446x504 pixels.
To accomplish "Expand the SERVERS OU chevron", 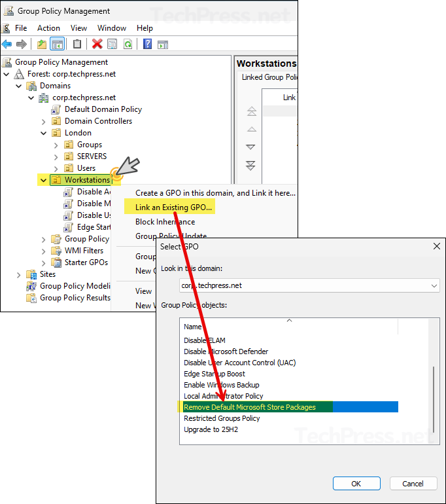I will tap(56, 157).
